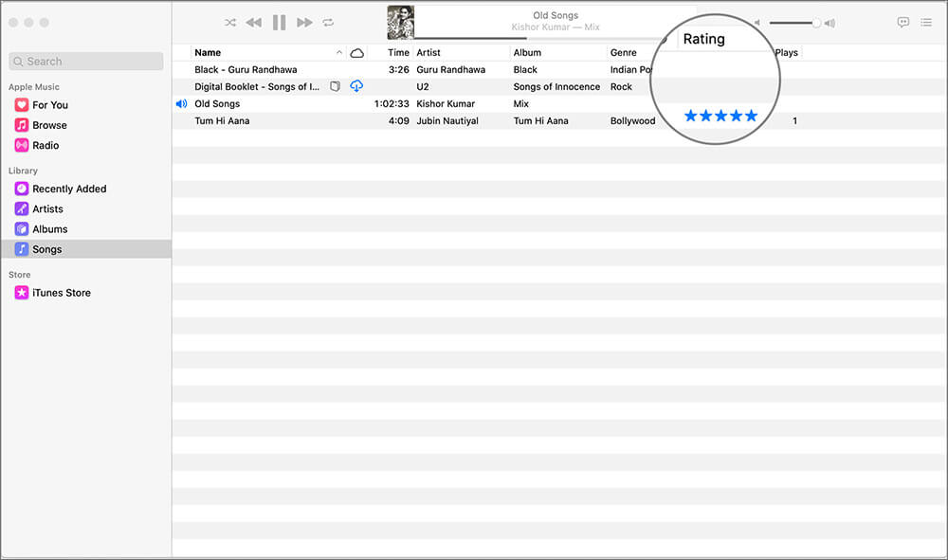Click the Bollywood genre cell
Screen dimensions: 948x560
[x=632, y=120]
